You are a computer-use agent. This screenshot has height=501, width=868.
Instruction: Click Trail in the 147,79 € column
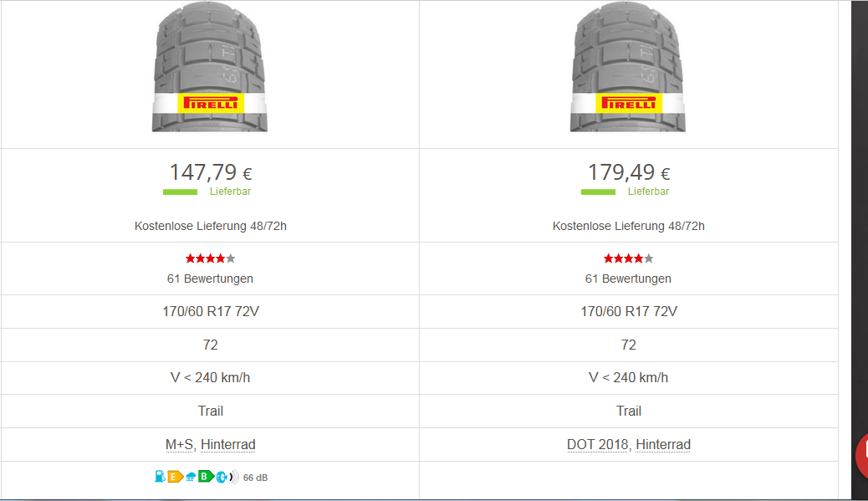[x=211, y=411]
